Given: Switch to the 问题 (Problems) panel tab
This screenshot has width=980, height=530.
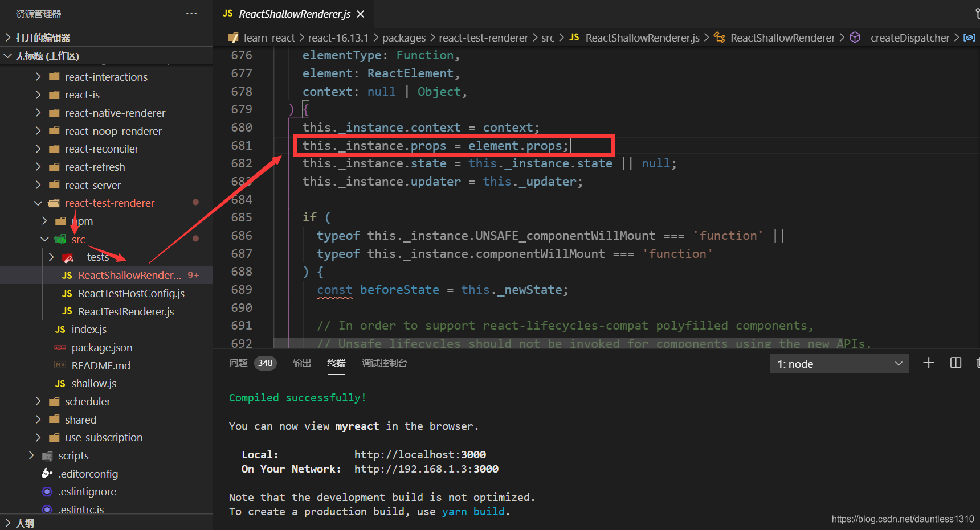Looking at the screenshot, I should click(x=238, y=363).
